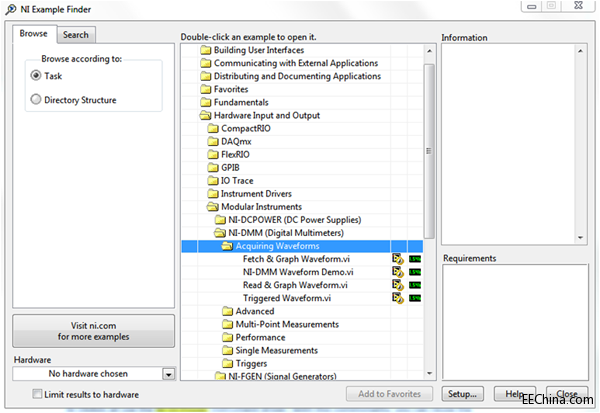Click the Building User Interfaces folder icon
This screenshot has width=600, height=413.
click(x=206, y=50)
